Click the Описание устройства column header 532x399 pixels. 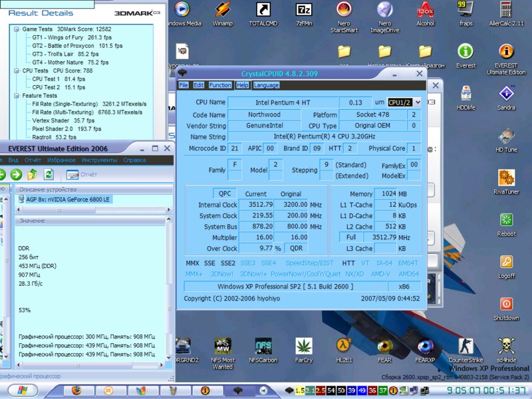[x=94, y=190]
